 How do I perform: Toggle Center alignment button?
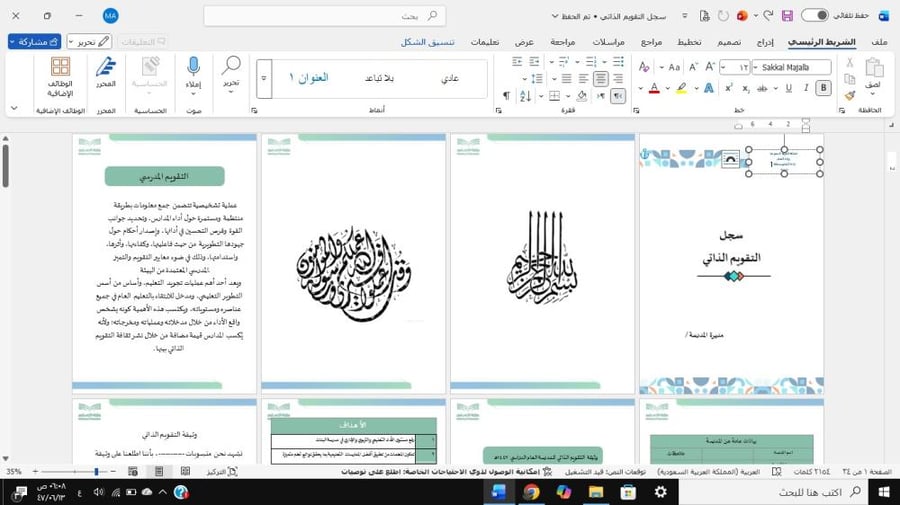click(x=600, y=79)
